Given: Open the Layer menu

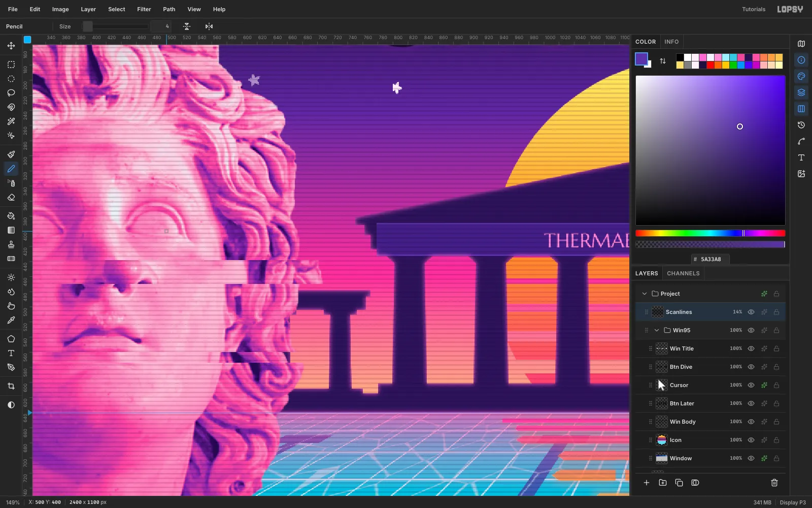Looking at the screenshot, I should pos(88,9).
